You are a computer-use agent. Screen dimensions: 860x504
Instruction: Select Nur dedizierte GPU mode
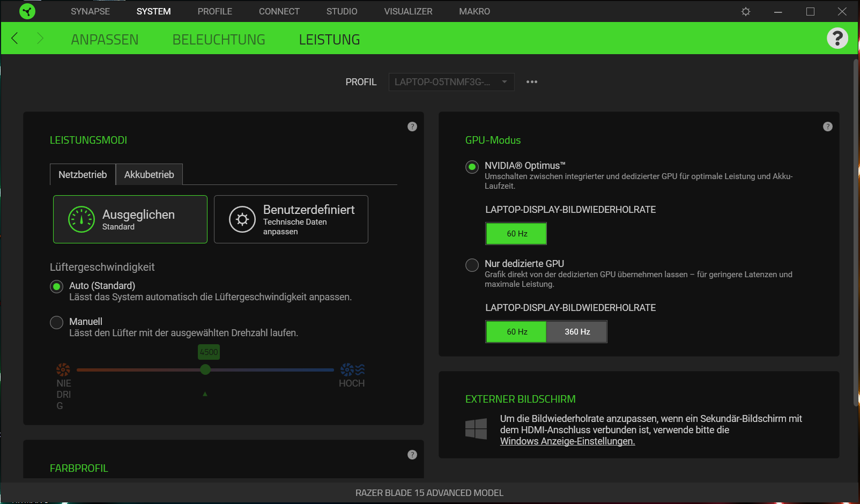click(472, 265)
